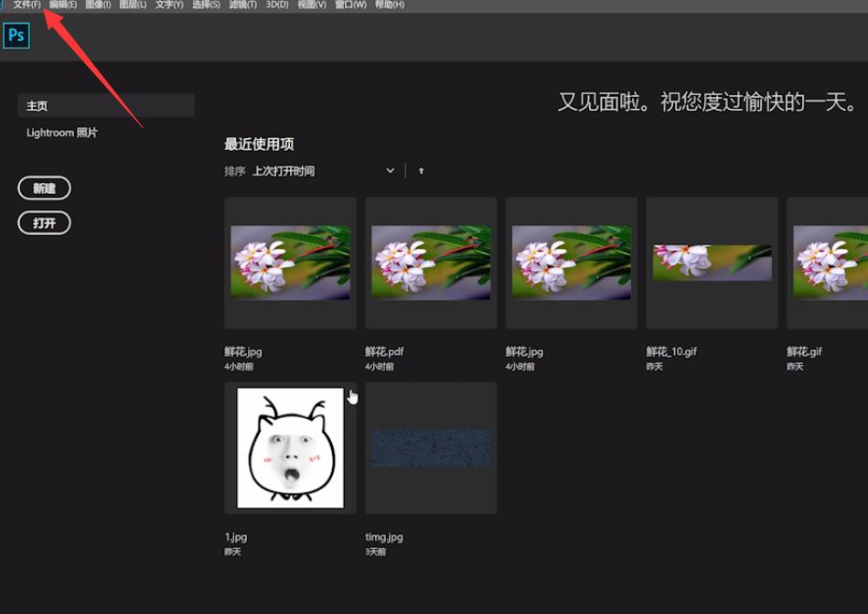Expand the 上次打开时间 sort dropdown
This screenshot has width=868, height=614.
[324, 171]
